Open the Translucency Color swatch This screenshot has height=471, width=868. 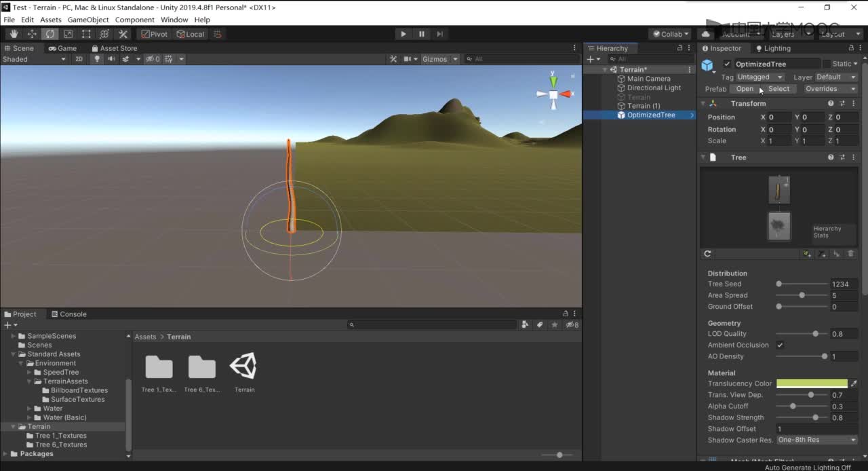[812, 383]
